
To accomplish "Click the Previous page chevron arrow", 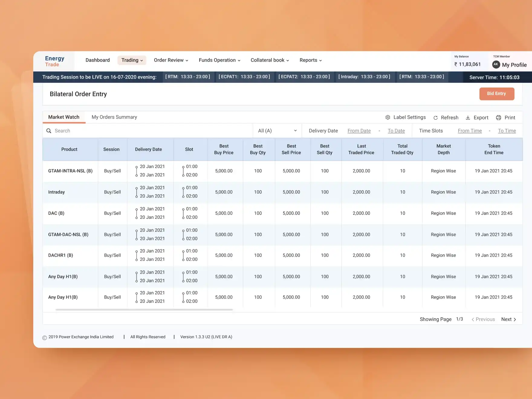I will [473, 320].
